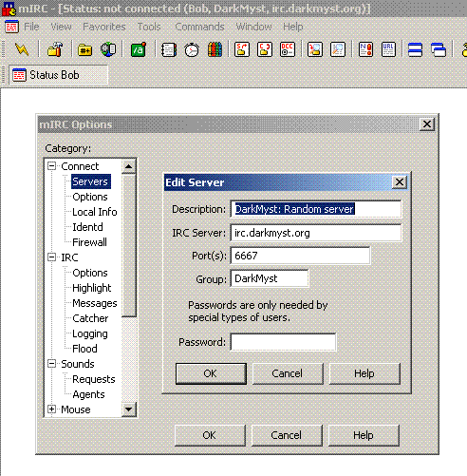The height and width of the screenshot is (476, 467).
Task: Collapse the Connect category tree node
Action: click(52, 166)
